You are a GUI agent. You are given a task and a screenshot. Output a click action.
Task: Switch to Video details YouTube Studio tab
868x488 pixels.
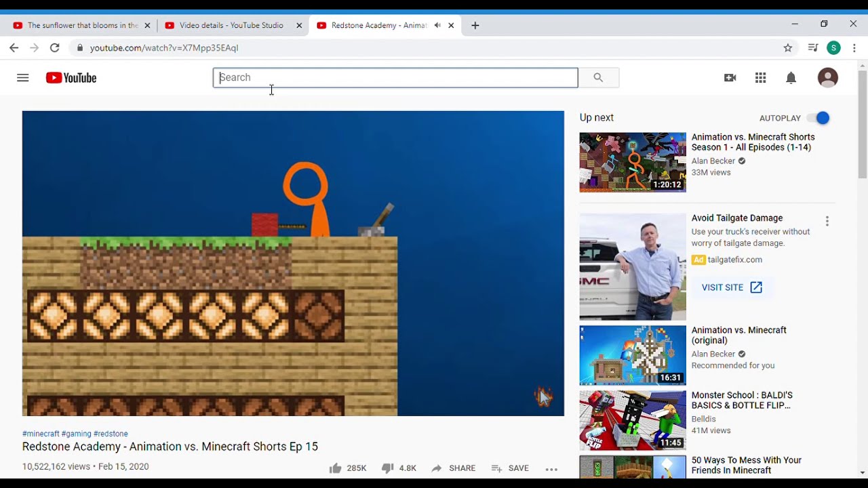[x=233, y=26]
